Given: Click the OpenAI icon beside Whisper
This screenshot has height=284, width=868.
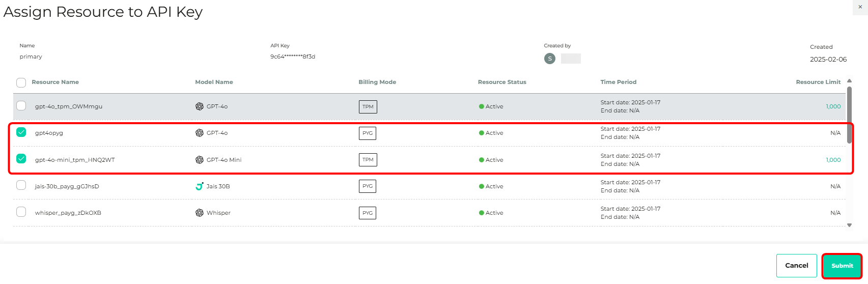Looking at the screenshot, I should [x=200, y=213].
